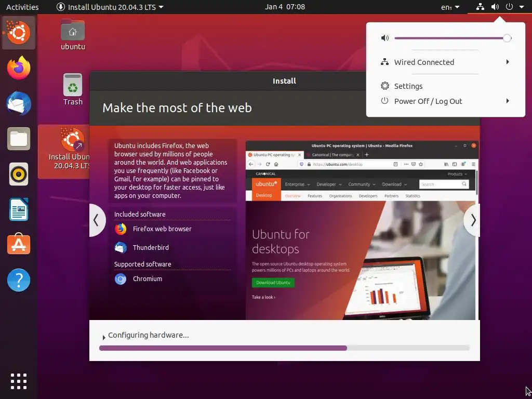The height and width of the screenshot is (399, 532).
Task: Expand the Wired Connected submenu
Action: tap(508, 62)
